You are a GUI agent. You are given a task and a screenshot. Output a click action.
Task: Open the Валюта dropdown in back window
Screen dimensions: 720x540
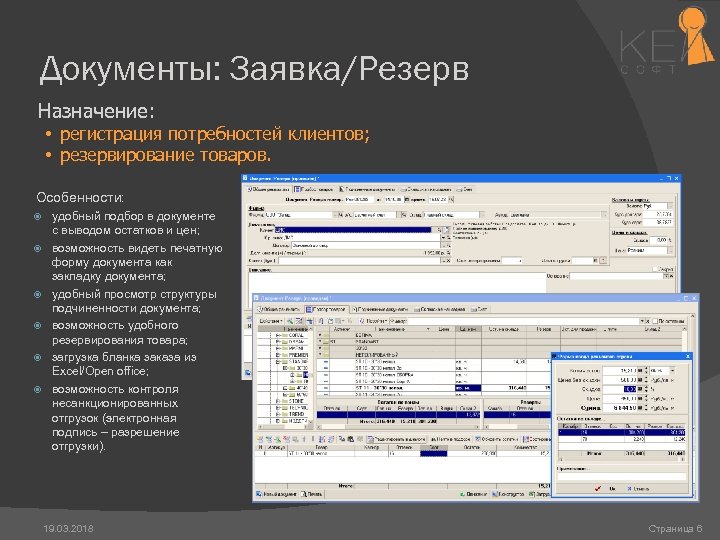[670, 206]
